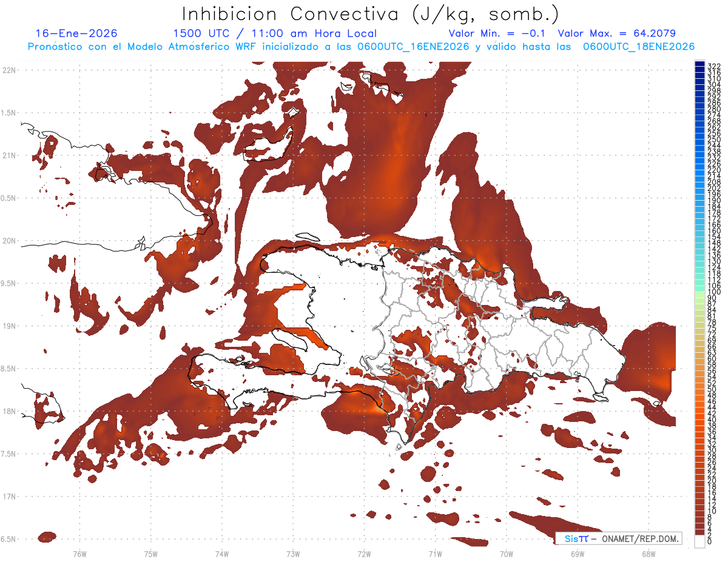Screen dimensions: 728x562
Task: Select the 'Valor Max. = 64.2079' readout
Action: tap(617, 33)
